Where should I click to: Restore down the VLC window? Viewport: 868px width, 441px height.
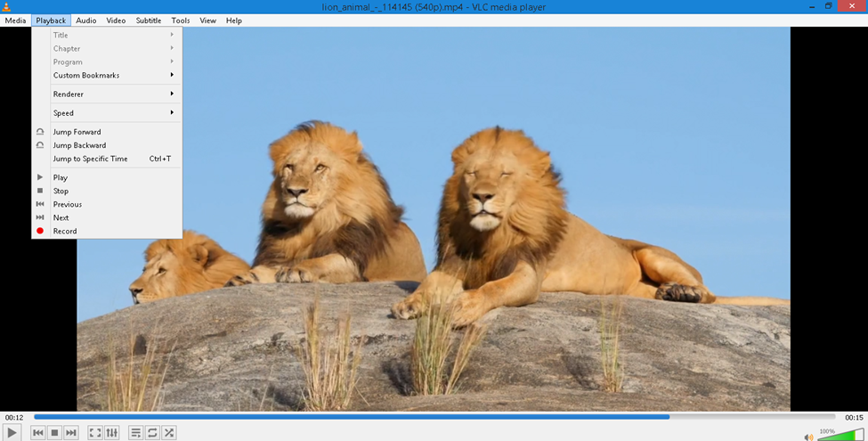point(829,6)
